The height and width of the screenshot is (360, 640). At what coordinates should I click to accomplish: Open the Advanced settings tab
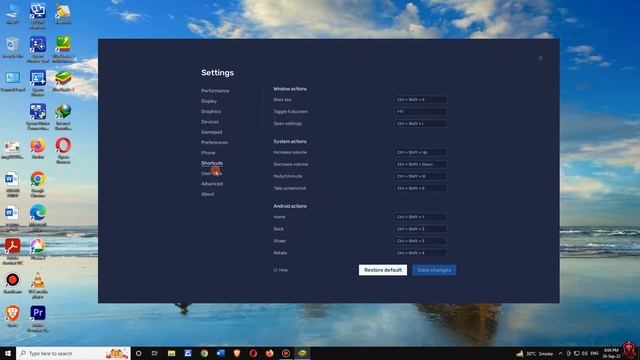pos(212,184)
